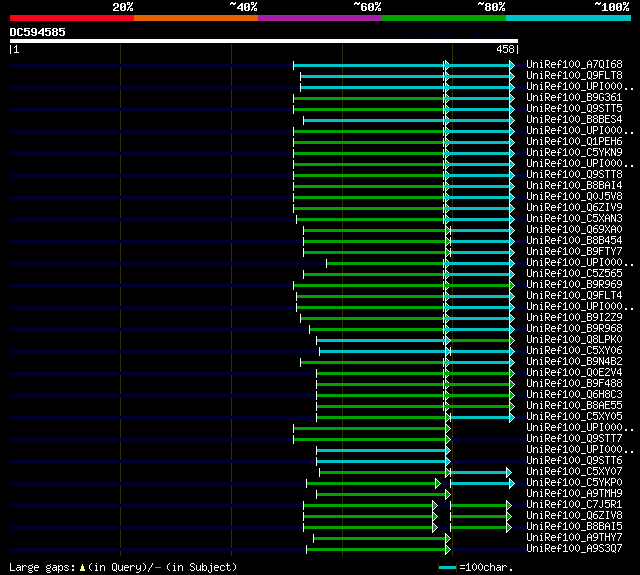Screen dimensions: 640x575
Task: Select the UniRef100_B9F488 label
Action: click(574, 384)
